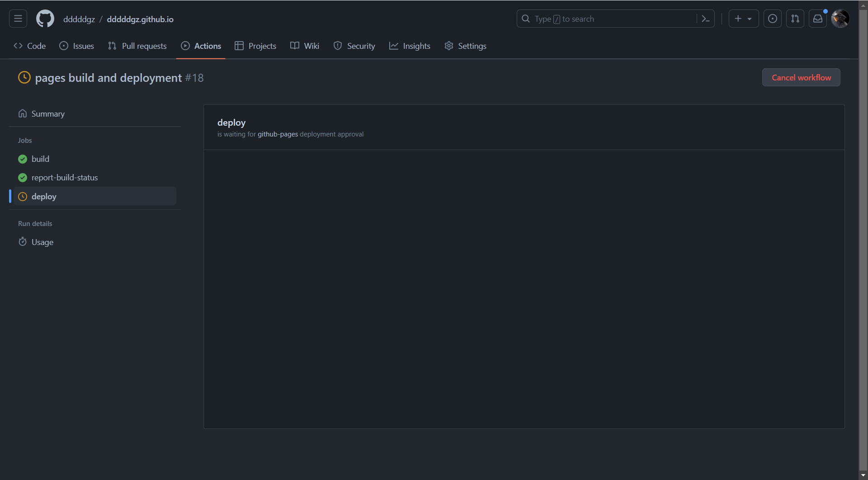
Task: Click the build job success checkmark icon
Action: 23,159
